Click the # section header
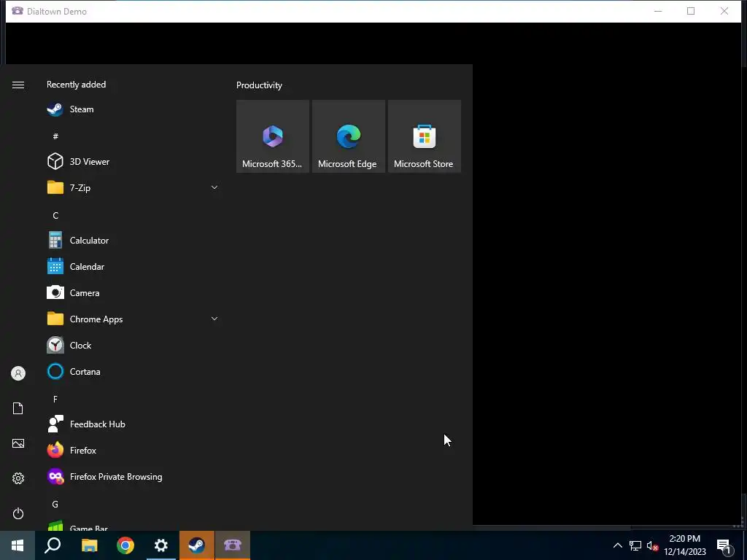Viewport: 747px width, 560px height. pyautogui.click(x=55, y=136)
